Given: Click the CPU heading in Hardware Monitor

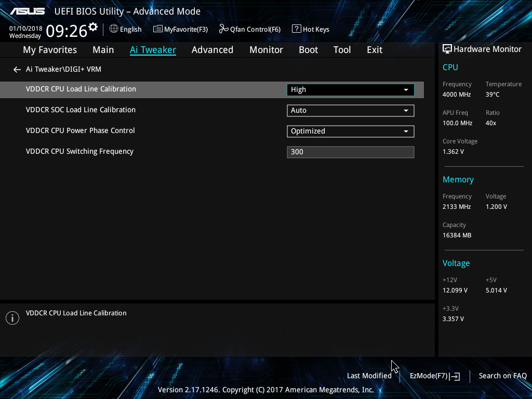Looking at the screenshot, I should pyautogui.click(x=450, y=67).
